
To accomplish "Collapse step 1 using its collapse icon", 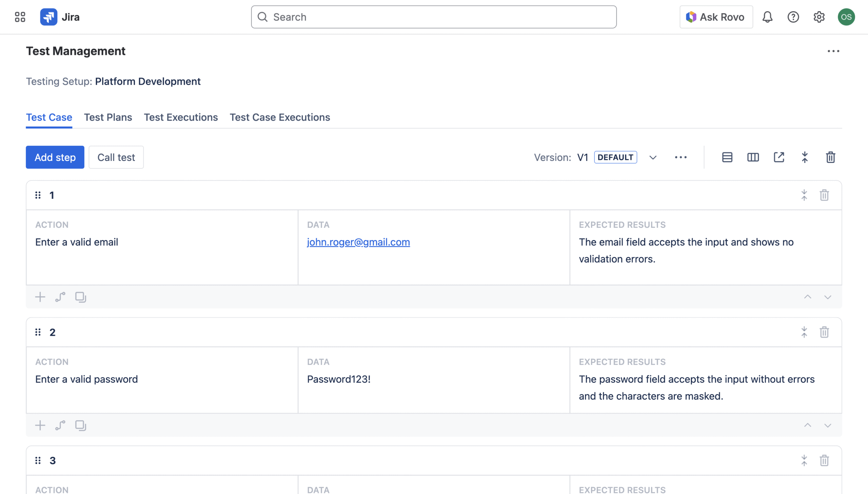I will coord(804,195).
